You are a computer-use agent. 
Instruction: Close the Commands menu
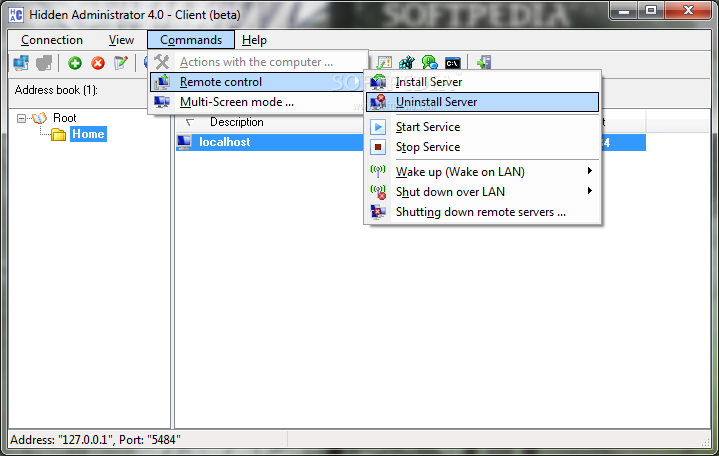coord(191,40)
